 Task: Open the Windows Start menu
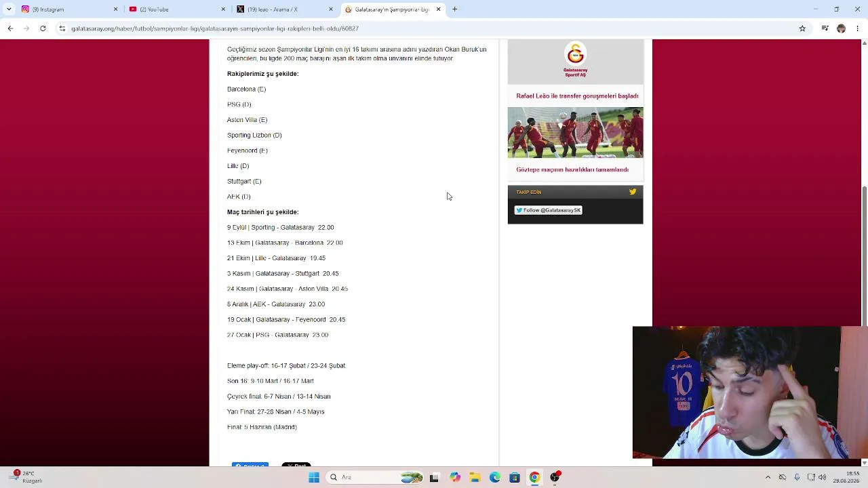[314, 477]
